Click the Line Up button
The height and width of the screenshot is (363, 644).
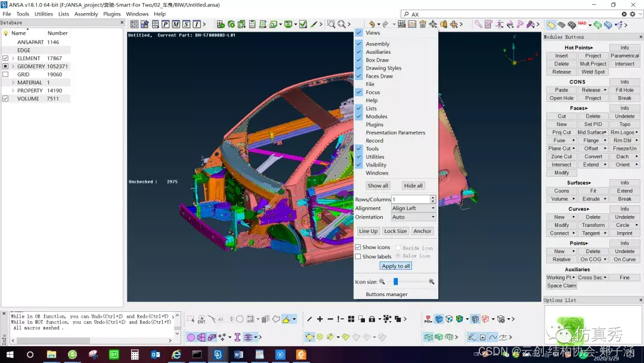(368, 231)
